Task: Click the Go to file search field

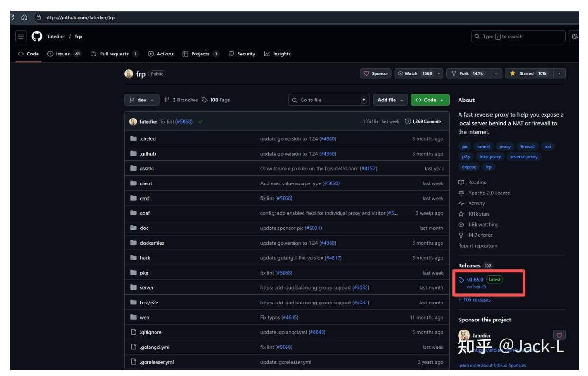Action: 329,100
